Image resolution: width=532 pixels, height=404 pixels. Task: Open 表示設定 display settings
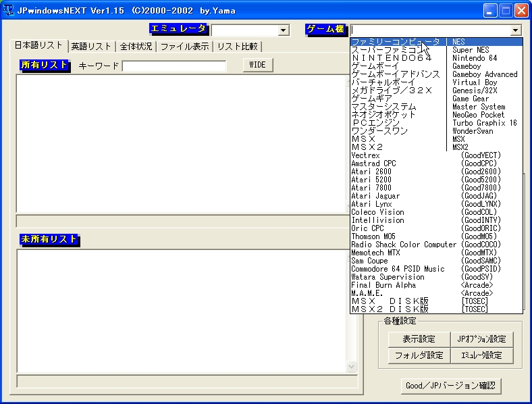419,339
